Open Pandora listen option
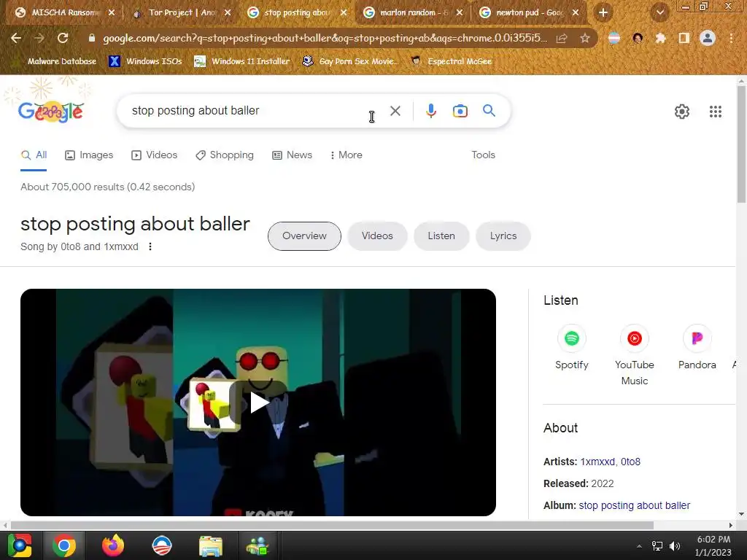Viewport: 747px width, 560px height. [x=697, y=348]
